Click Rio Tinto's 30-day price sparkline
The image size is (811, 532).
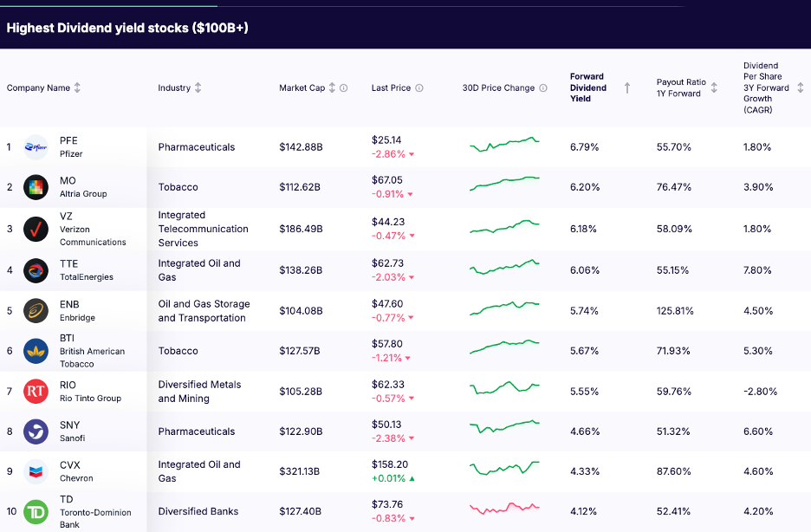(x=504, y=388)
